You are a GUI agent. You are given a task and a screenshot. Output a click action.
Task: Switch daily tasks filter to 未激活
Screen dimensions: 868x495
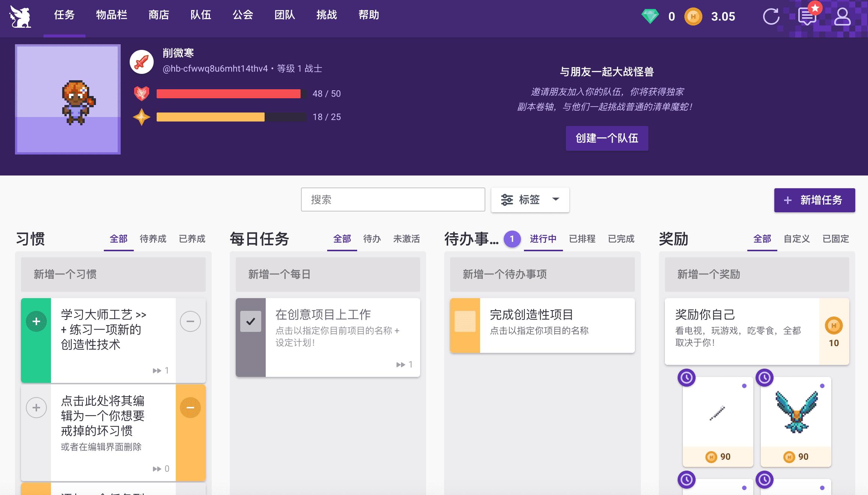click(x=406, y=239)
